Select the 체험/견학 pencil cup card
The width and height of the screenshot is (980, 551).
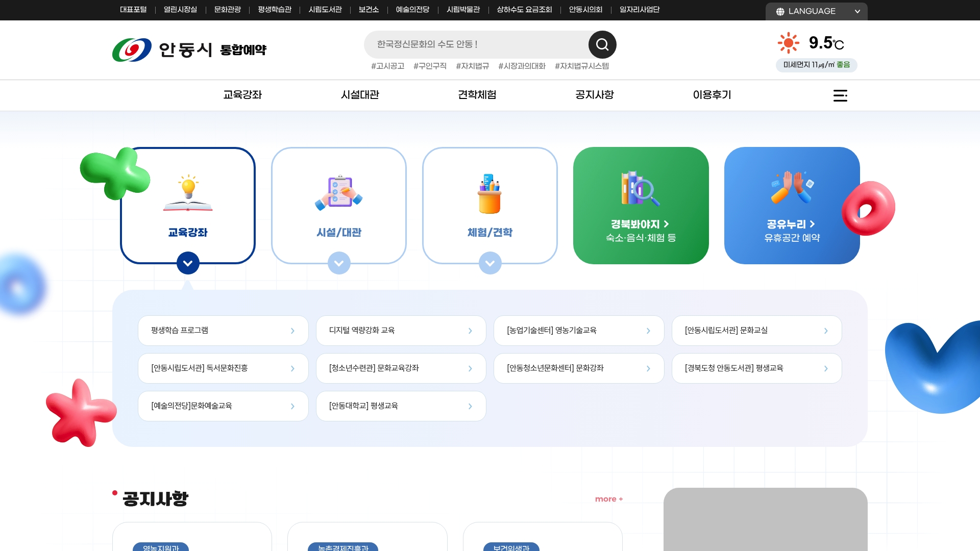click(x=490, y=206)
